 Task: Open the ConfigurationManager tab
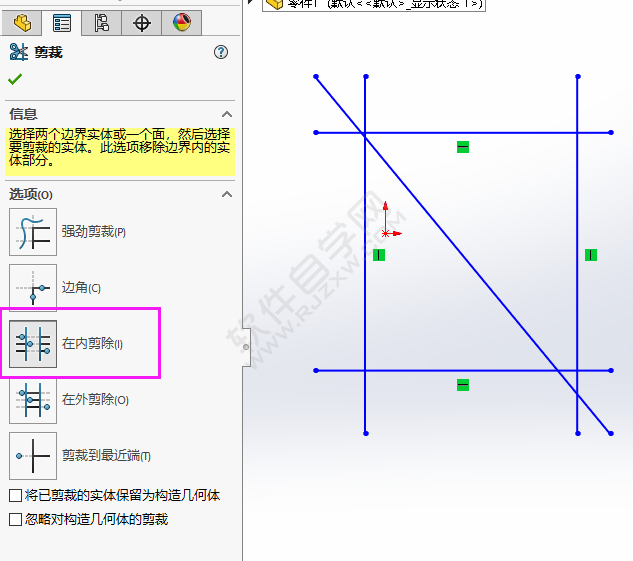pyautogui.click(x=101, y=23)
